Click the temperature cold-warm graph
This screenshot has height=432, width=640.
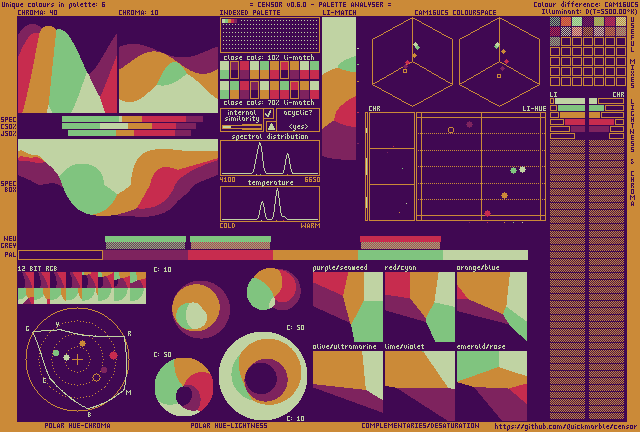tap(270, 204)
